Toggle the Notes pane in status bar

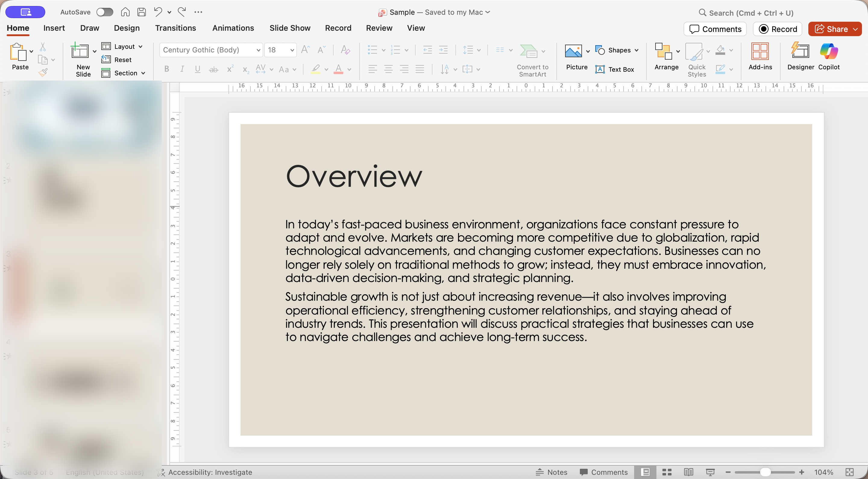coord(552,472)
